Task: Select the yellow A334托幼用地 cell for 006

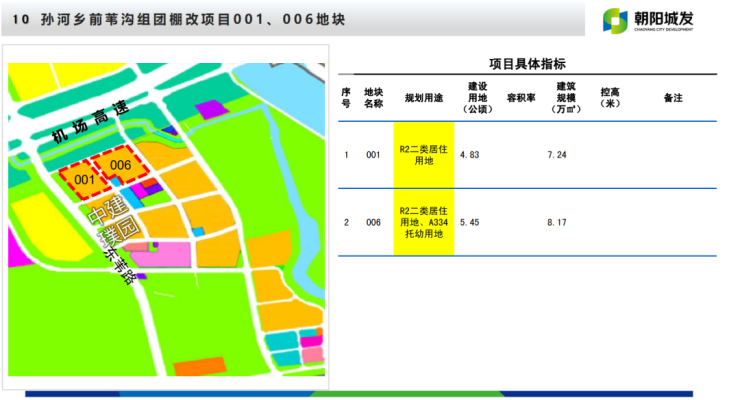Action: (423, 222)
